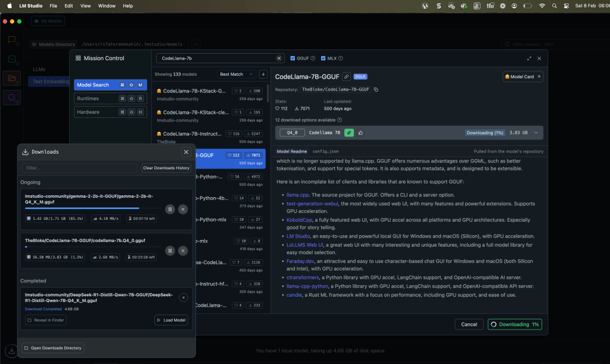This screenshot has height=364, width=610.
Task: Open the View menu
Action: (x=85, y=6)
